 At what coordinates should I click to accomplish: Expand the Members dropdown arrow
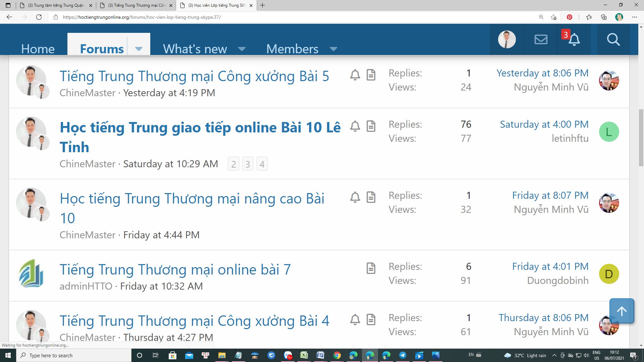coord(333,49)
